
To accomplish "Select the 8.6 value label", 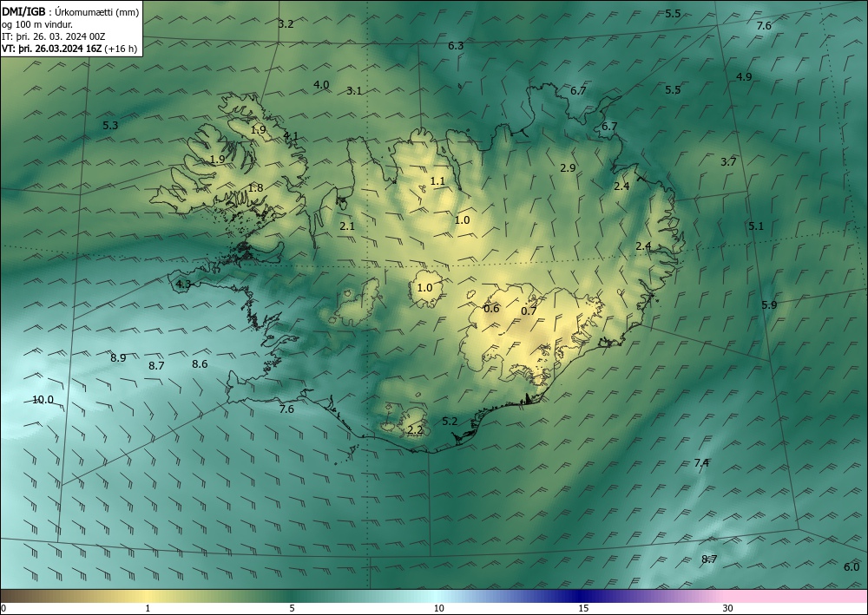I will 200,364.
